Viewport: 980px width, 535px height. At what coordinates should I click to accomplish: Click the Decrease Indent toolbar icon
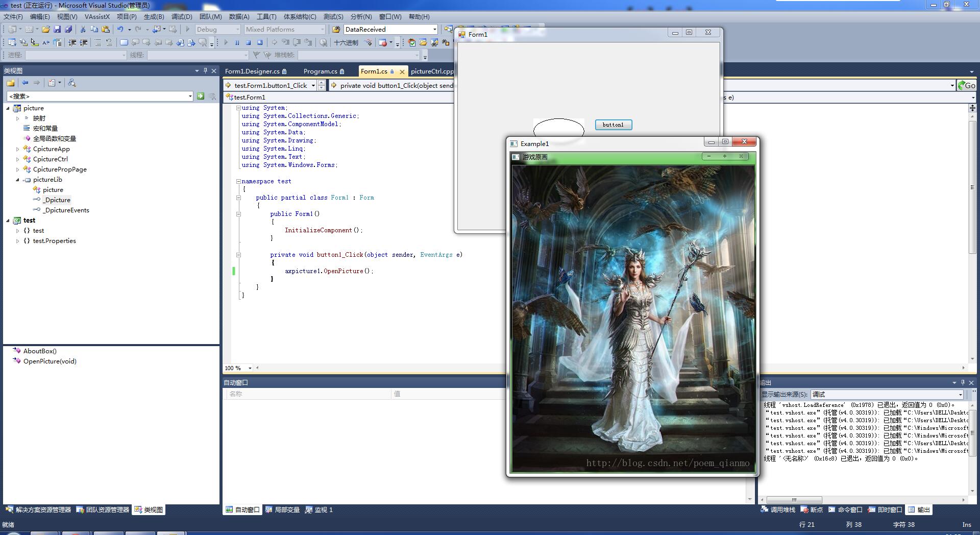click(72, 43)
